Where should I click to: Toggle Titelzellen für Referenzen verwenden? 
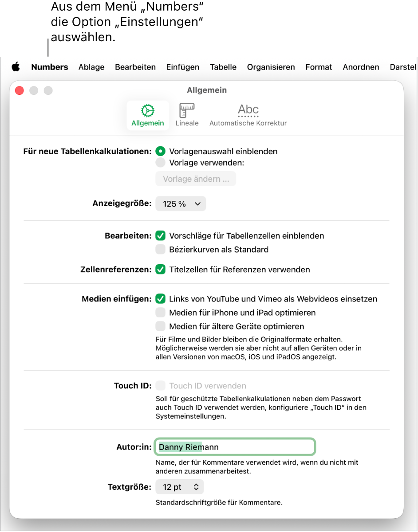[x=160, y=270]
